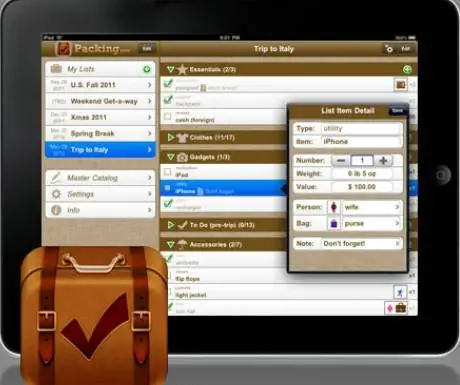
Task: Click the Item field showing iPhone
Action: pos(361,141)
